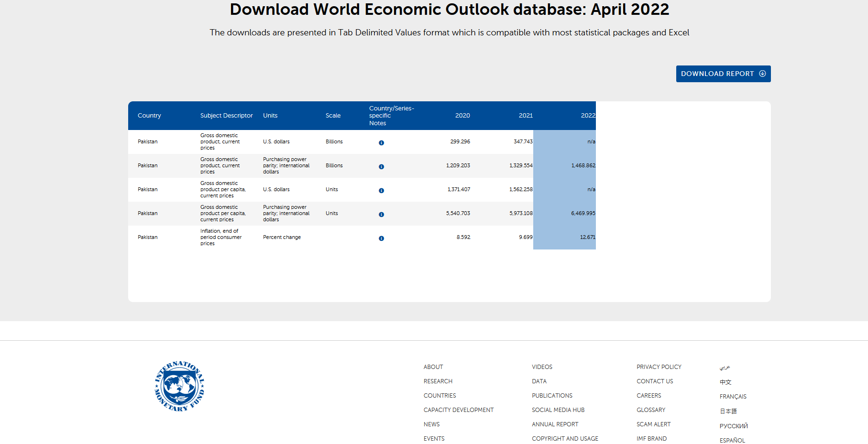Click the IMF logo in the footer

[x=179, y=386]
